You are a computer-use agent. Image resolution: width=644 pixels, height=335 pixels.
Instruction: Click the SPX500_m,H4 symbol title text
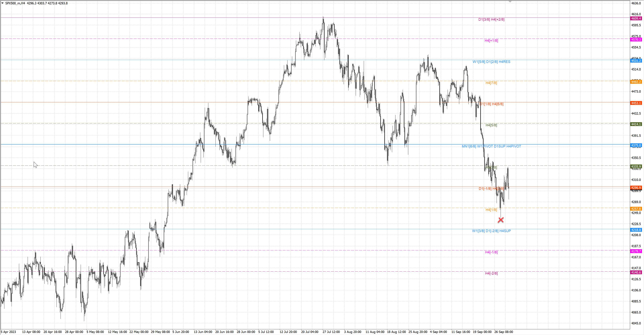click(15, 3)
